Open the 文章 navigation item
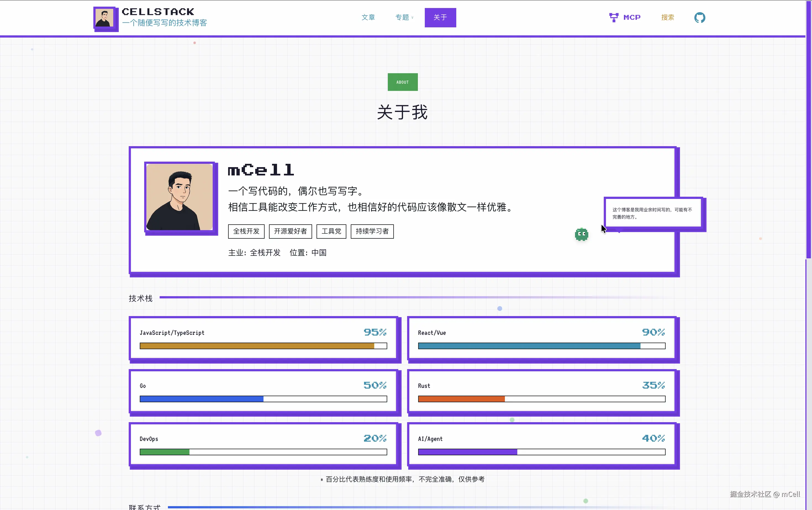 (x=368, y=17)
